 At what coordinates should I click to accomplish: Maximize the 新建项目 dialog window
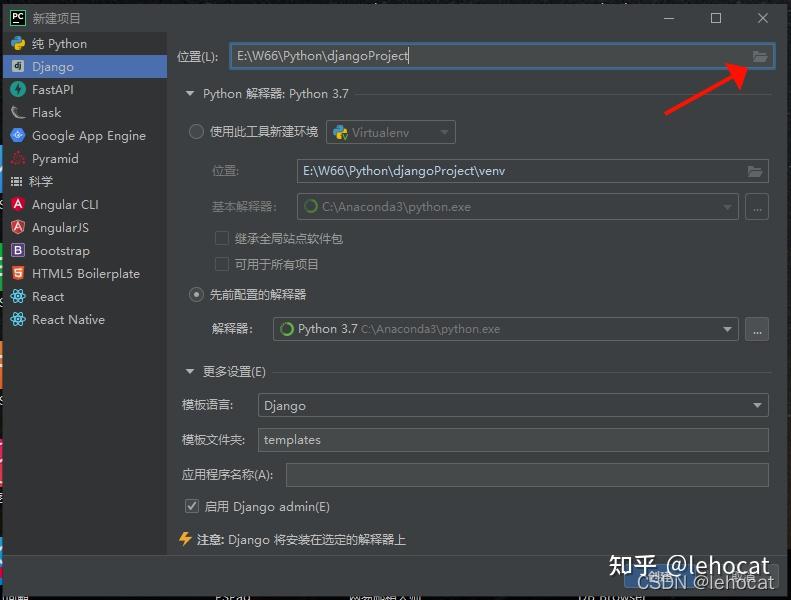tap(716, 18)
